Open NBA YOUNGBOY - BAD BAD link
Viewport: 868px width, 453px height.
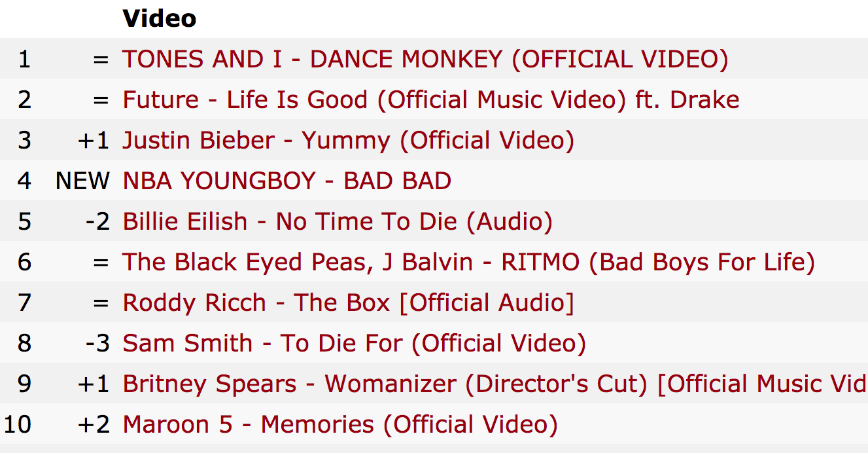pos(287,181)
